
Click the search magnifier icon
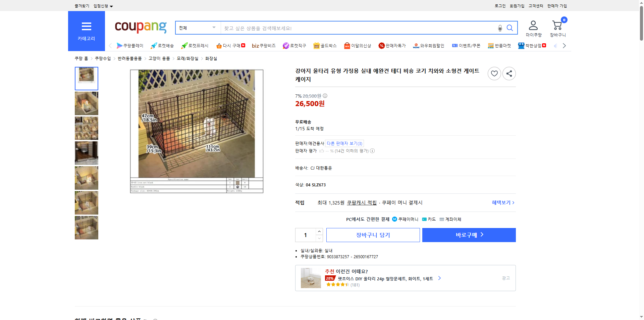coord(509,28)
